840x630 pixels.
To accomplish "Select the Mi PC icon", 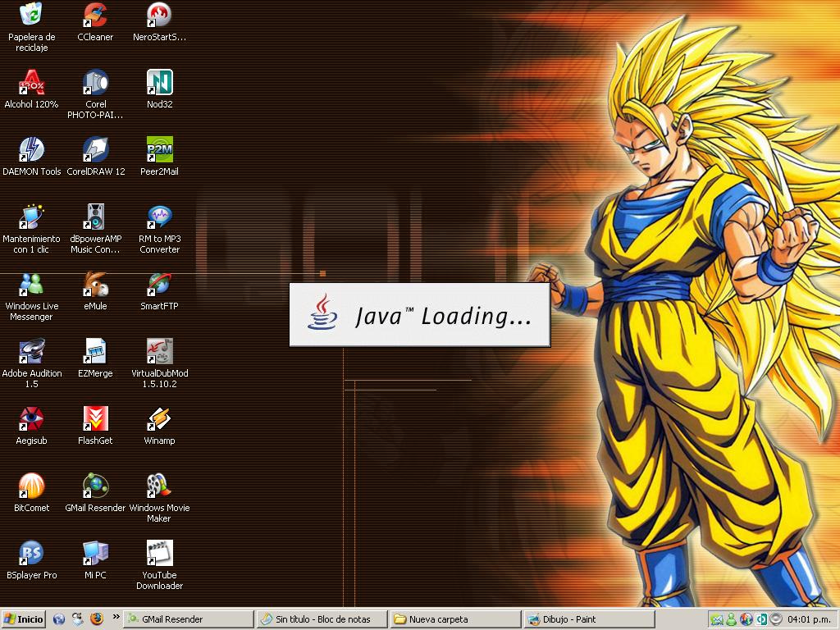I will pyautogui.click(x=95, y=554).
